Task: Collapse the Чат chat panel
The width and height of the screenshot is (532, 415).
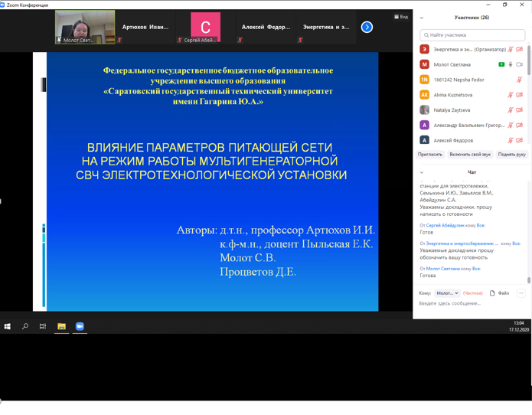Action: tap(422, 172)
